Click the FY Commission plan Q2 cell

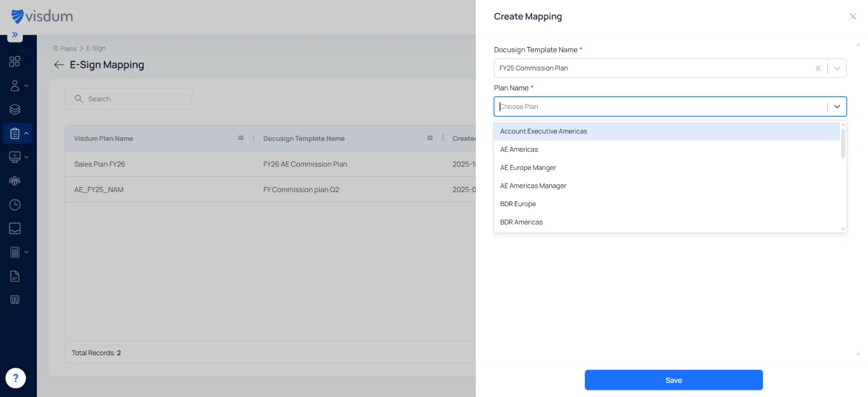[301, 190]
